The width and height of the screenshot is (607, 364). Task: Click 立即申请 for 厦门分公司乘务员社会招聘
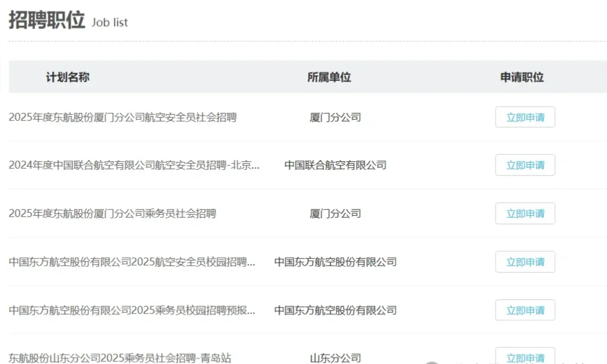(524, 213)
